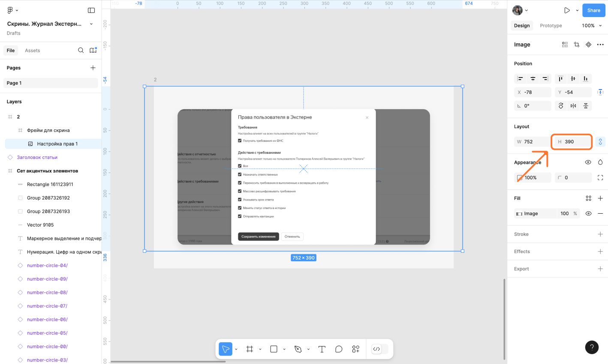Click the Share button
Viewport: 608px width, 364px height.
click(594, 10)
